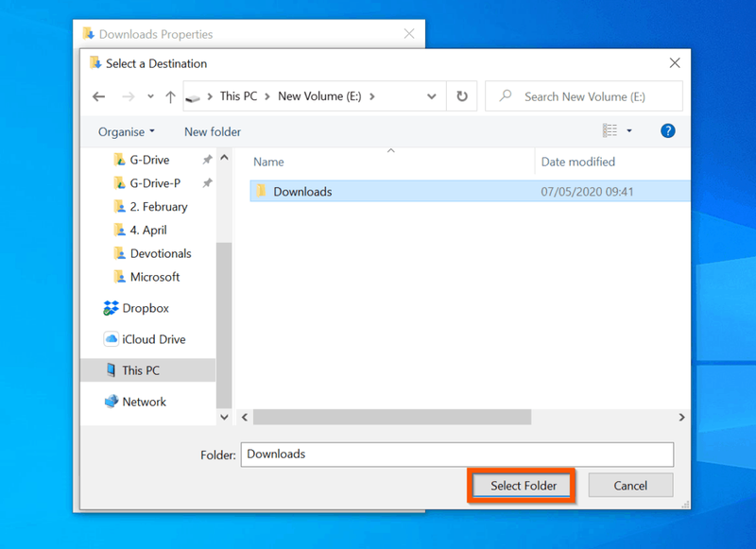The image size is (756, 549).
Task: Click the This PC computer icon
Action: pyautogui.click(x=111, y=370)
